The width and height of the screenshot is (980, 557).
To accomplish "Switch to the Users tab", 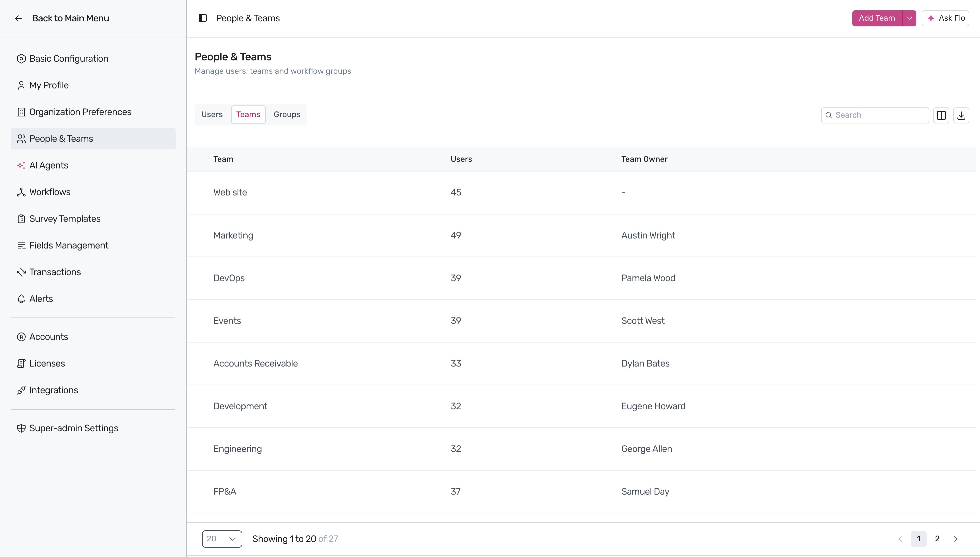I will click(212, 114).
